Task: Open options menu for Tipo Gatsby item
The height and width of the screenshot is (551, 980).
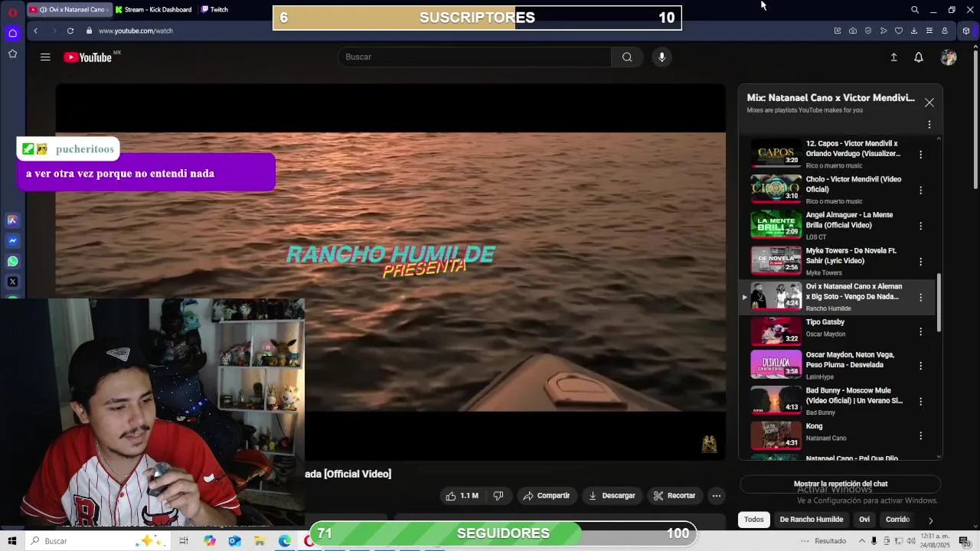Action: pyautogui.click(x=921, y=332)
